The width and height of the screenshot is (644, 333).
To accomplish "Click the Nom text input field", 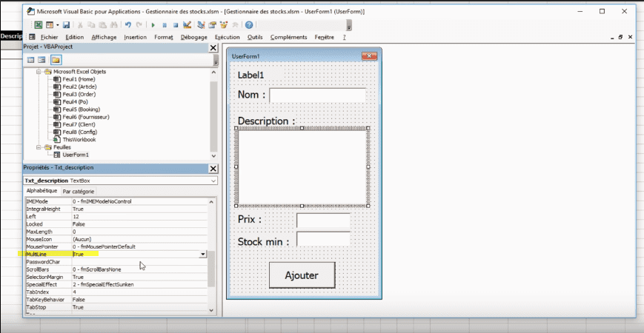I will point(317,95).
